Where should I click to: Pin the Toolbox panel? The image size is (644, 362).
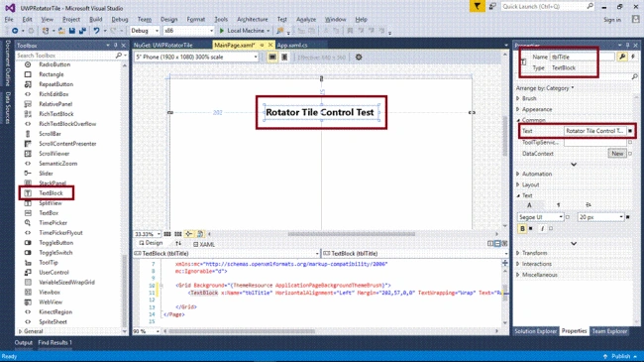(115, 46)
